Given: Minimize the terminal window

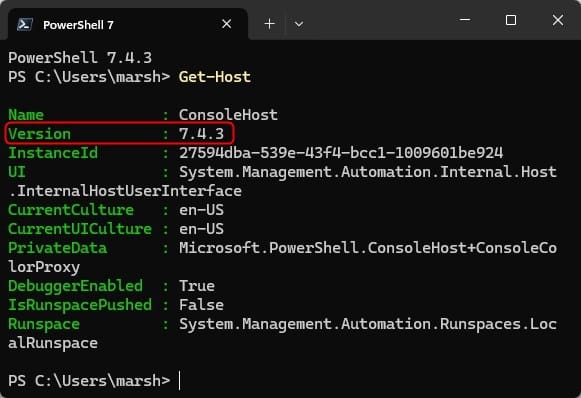Looking at the screenshot, I should pyautogui.click(x=465, y=19).
